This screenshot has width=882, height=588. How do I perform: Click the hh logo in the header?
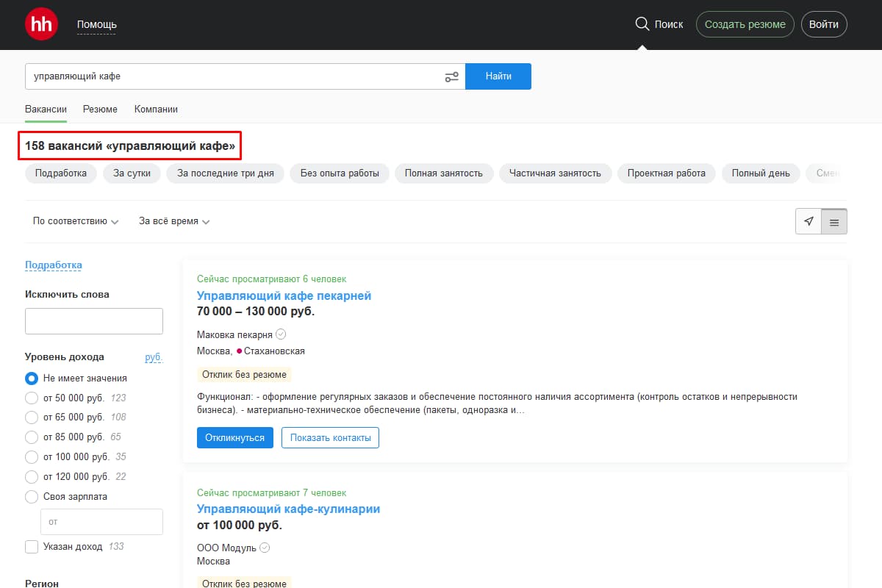click(x=40, y=24)
